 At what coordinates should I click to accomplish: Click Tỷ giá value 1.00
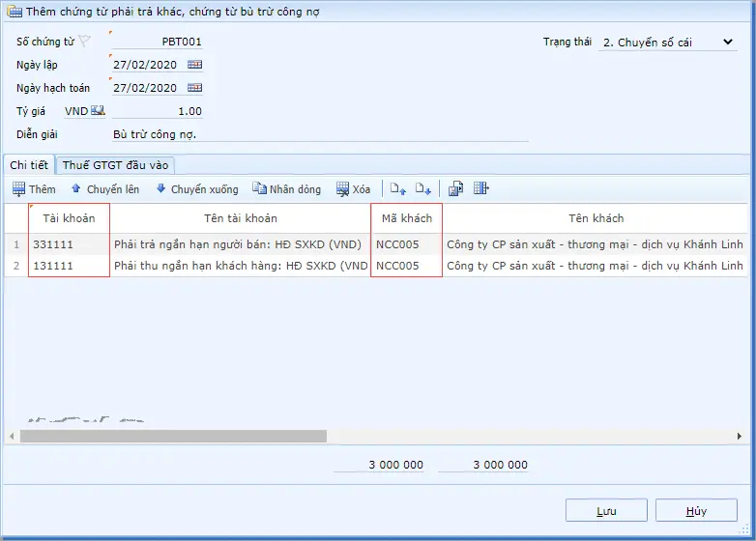pos(158,111)
